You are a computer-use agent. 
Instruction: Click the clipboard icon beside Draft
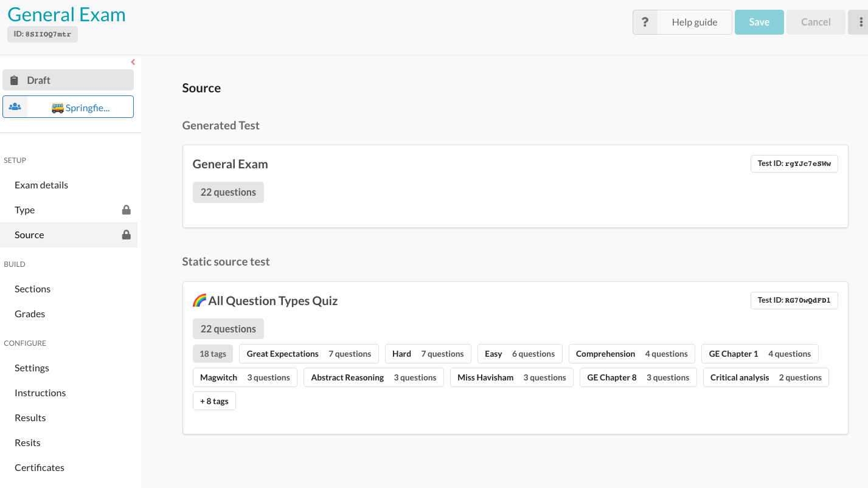click(x=15, y=80)
